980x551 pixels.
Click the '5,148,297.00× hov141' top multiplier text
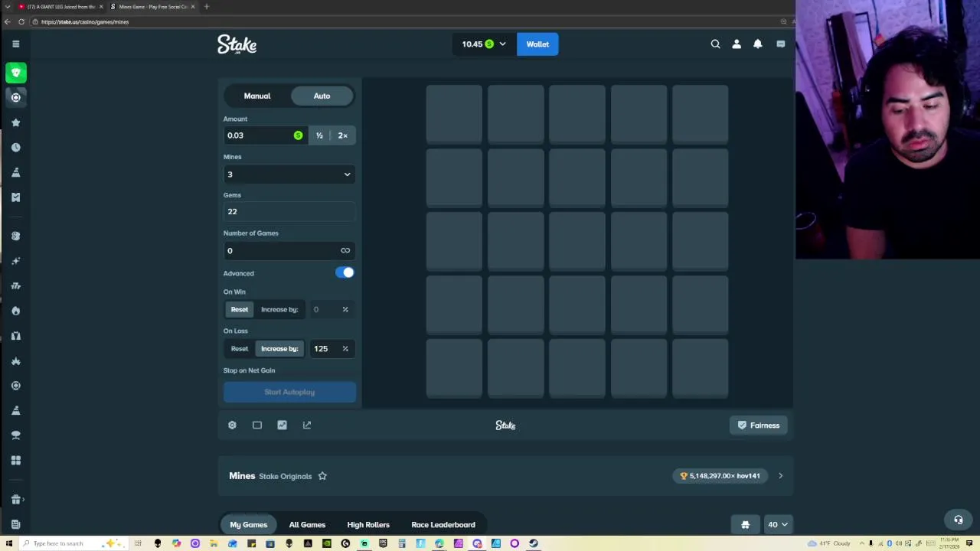(x=724, y=476)
